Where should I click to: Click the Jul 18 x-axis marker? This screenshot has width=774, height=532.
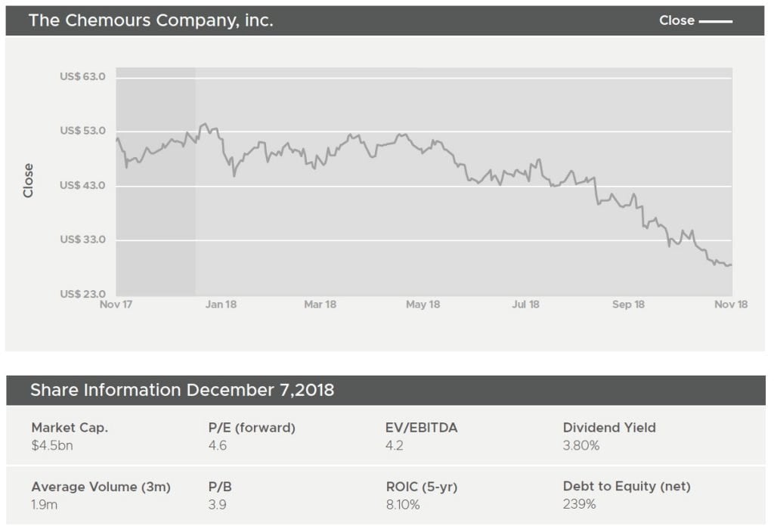525,305
